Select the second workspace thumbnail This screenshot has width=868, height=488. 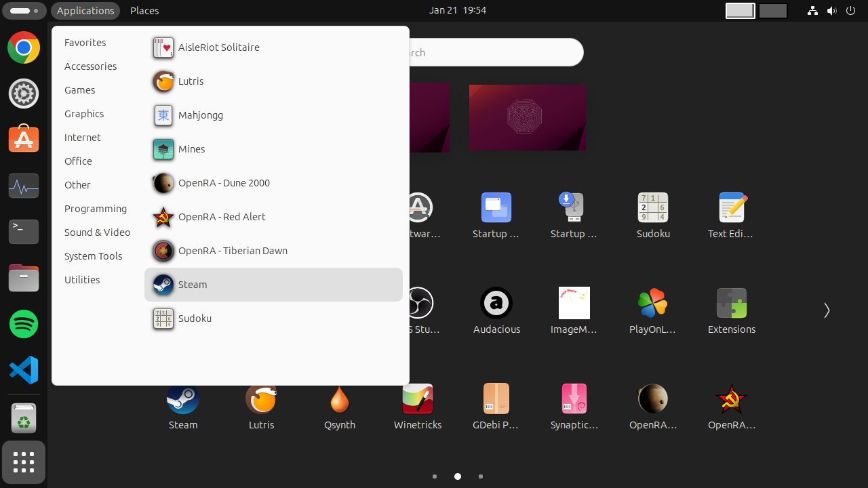tap(528, 117)
